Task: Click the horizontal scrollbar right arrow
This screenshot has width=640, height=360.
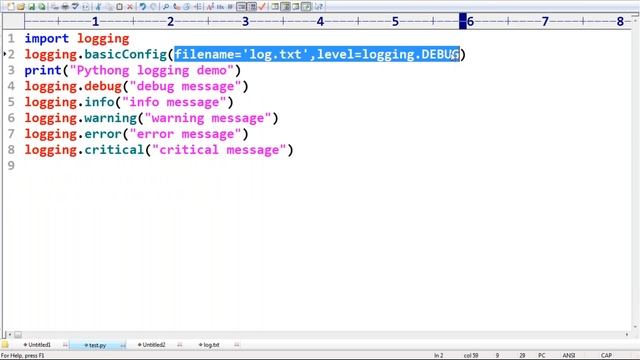Action: (627, 335)
